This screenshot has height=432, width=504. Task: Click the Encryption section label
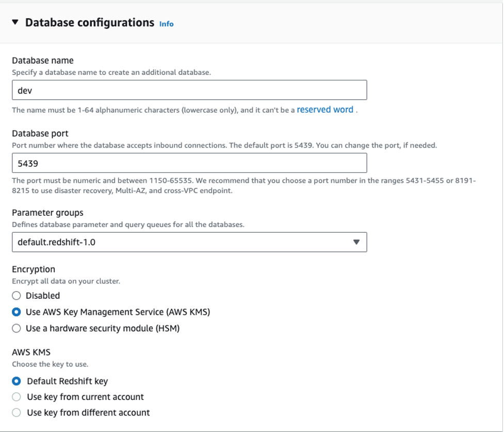click(x=34, y=269)
